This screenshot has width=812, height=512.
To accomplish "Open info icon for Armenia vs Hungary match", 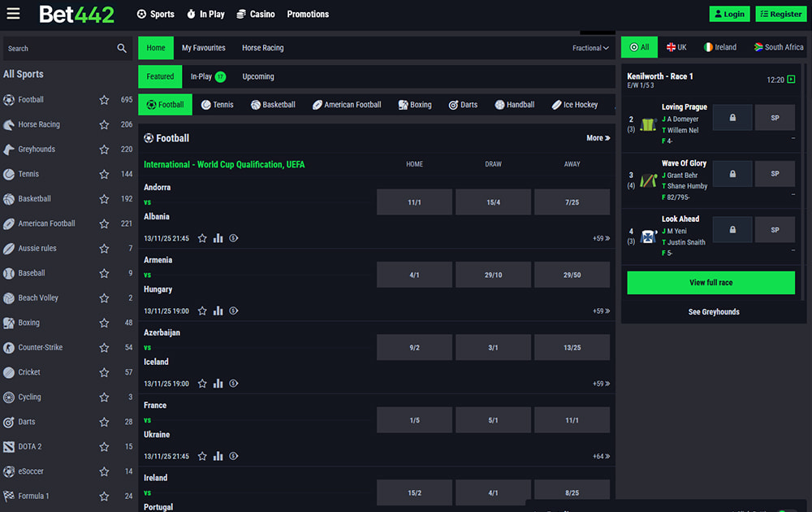I will point(234,311).
